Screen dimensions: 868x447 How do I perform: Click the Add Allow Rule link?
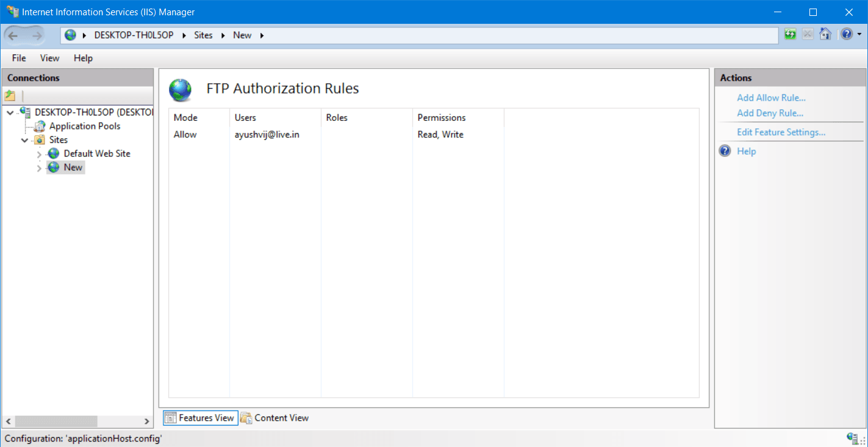771,98
